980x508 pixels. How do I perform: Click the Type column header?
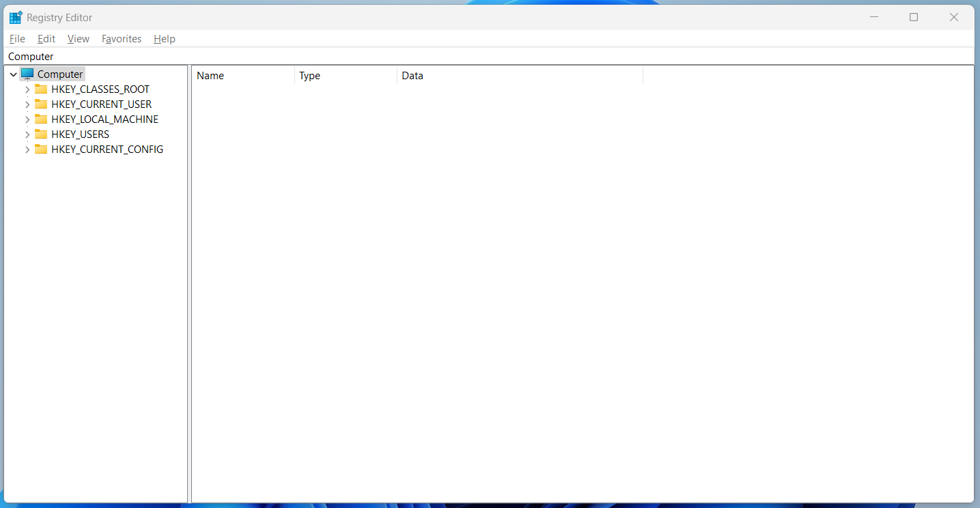[346, 76]
